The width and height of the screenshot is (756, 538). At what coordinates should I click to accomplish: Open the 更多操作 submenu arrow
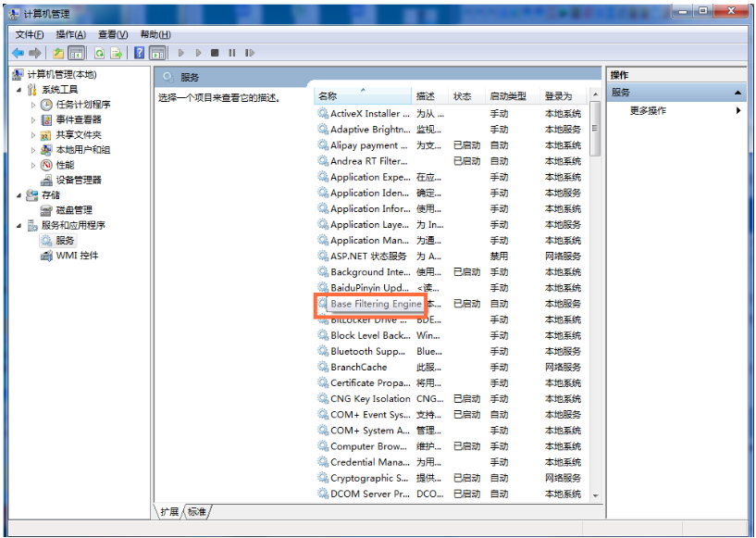tap(738, 110)
